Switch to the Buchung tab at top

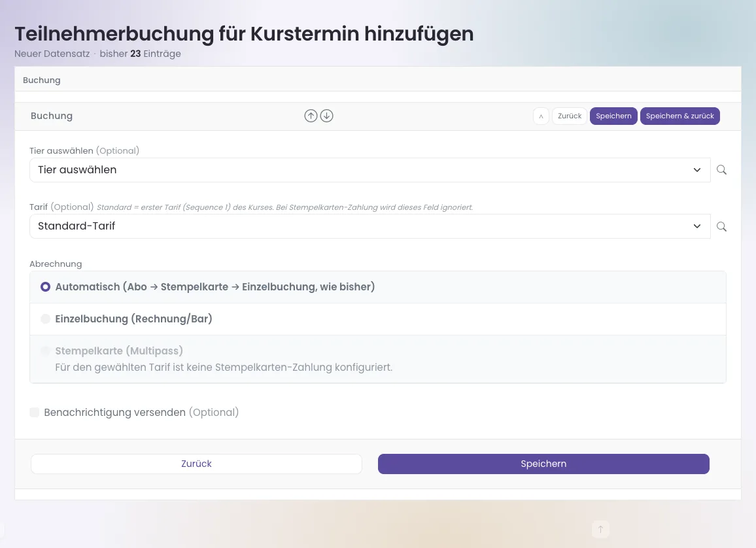(x=41, y=80)
